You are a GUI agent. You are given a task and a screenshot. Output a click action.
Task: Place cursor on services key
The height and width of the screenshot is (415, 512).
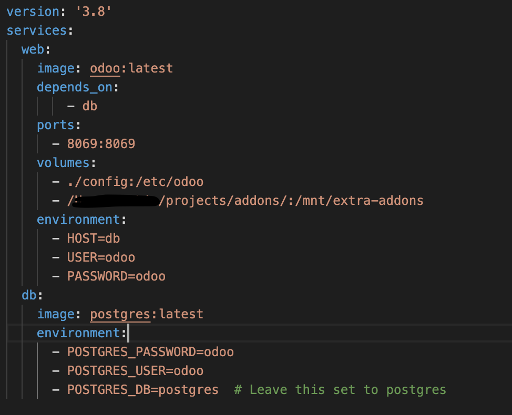click(37, 31)
